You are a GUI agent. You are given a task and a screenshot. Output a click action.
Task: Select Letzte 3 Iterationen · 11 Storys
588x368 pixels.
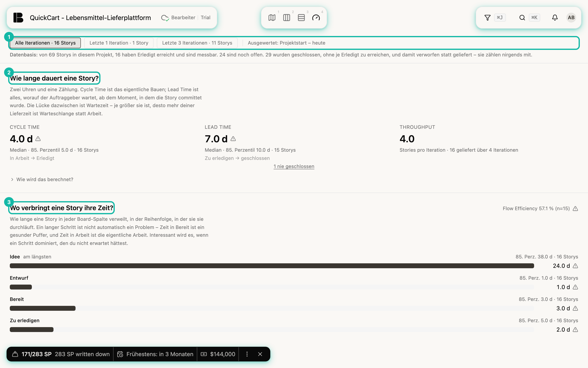click(197, 43)
